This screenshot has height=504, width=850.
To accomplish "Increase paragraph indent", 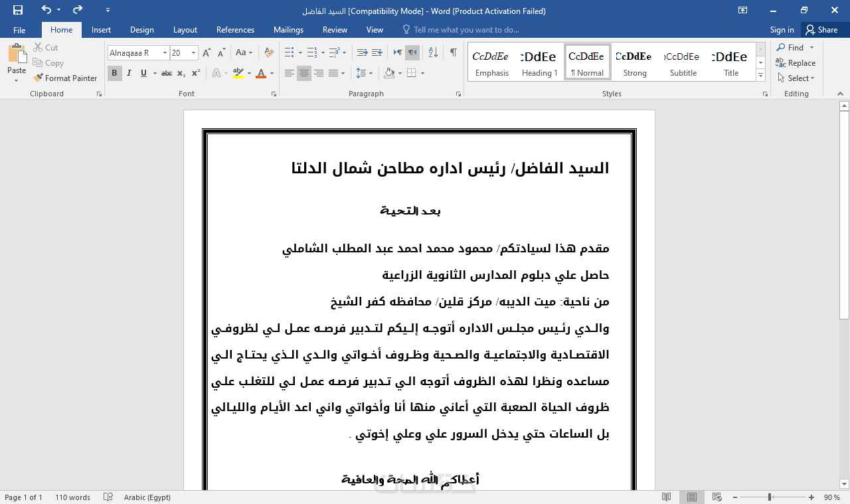I will tap(377, 52).
